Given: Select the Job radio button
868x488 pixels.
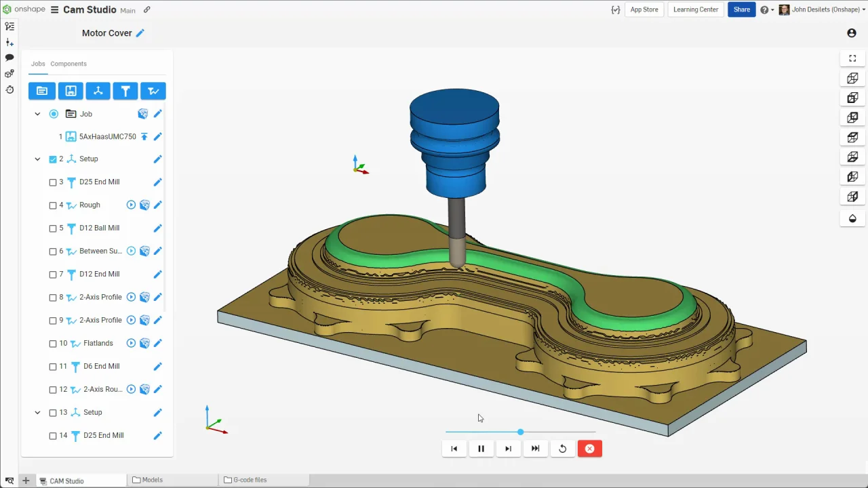Looking at the screenshot, I should [54, 114].
